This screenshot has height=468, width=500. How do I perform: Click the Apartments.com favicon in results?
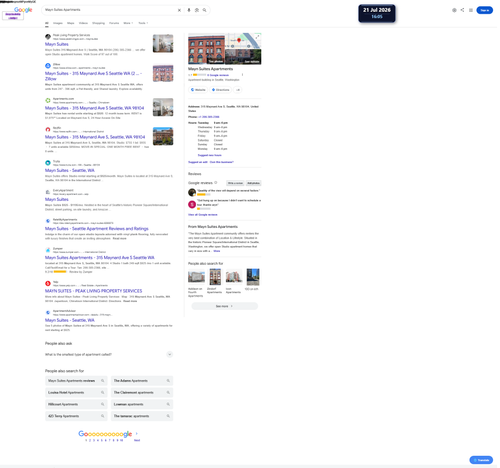[x=48, y=101]
